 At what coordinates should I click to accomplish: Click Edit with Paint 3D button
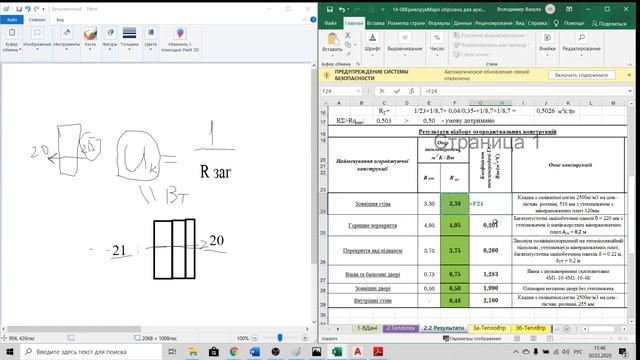pyautogui.click(x=180, y=40)
